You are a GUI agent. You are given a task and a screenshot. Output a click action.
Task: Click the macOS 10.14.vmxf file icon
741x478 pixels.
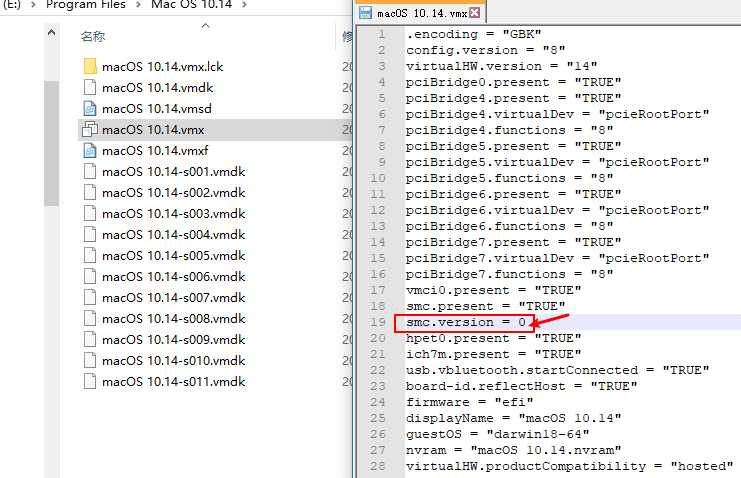(90, 150)
